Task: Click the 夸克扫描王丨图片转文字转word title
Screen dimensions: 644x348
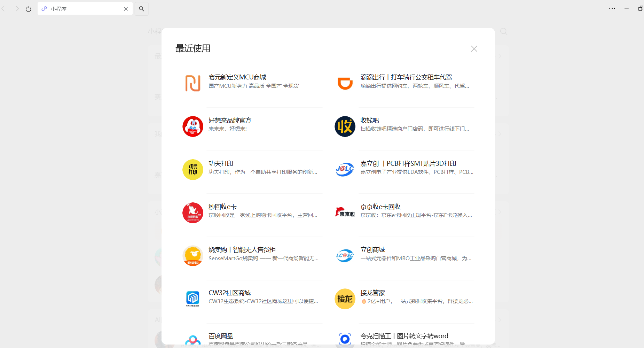Action: [404, 336]
